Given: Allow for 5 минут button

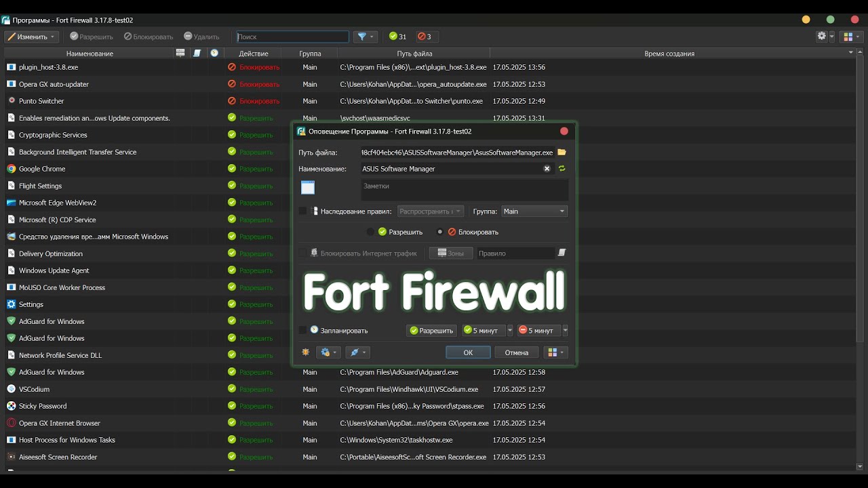Looking at the screenshot, I should pos(484,331).
